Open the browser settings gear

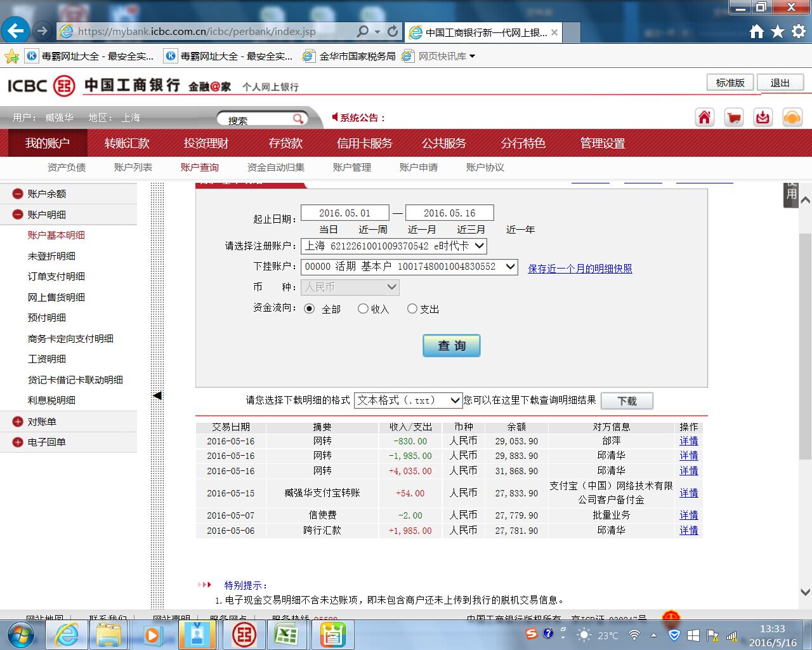799,31
